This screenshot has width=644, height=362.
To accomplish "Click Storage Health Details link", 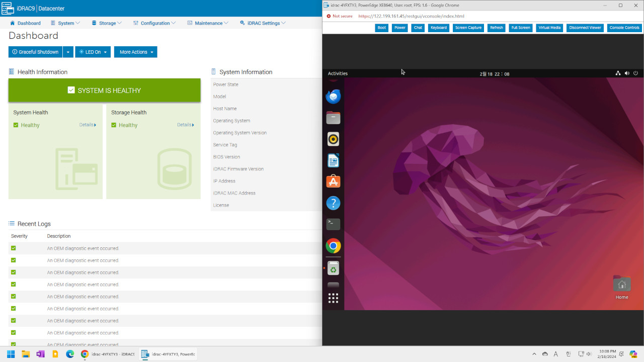I will (x=185, y=125).
